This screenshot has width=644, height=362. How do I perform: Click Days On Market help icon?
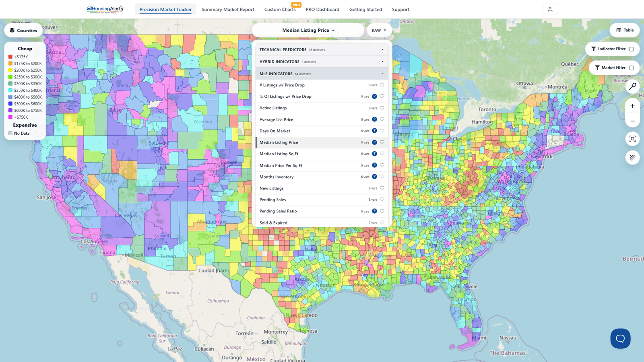click(x=374, y=131)
